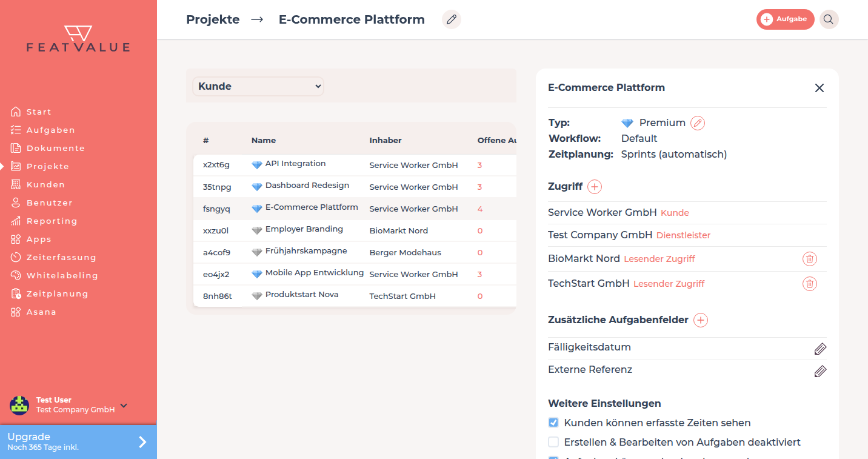Open the Upgrade banner arrow
Image resolution: width=868 pixels, height=459 pixels.
click(x=142, y=442)
